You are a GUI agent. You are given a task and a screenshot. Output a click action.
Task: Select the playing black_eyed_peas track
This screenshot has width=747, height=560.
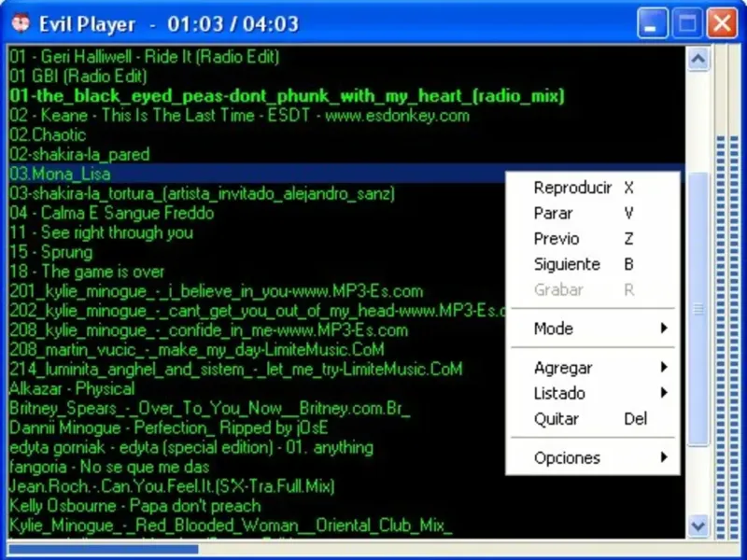pos(287,96)
